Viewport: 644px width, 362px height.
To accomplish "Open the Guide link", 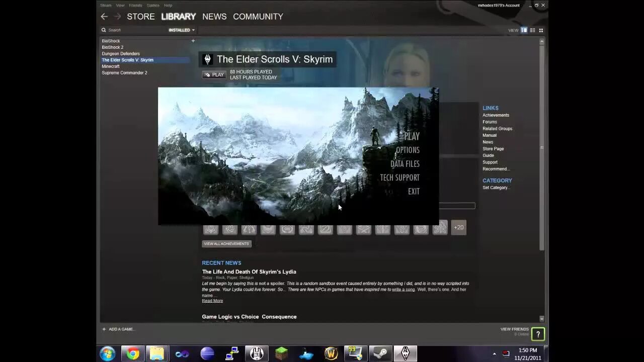I will pos(488,155).
